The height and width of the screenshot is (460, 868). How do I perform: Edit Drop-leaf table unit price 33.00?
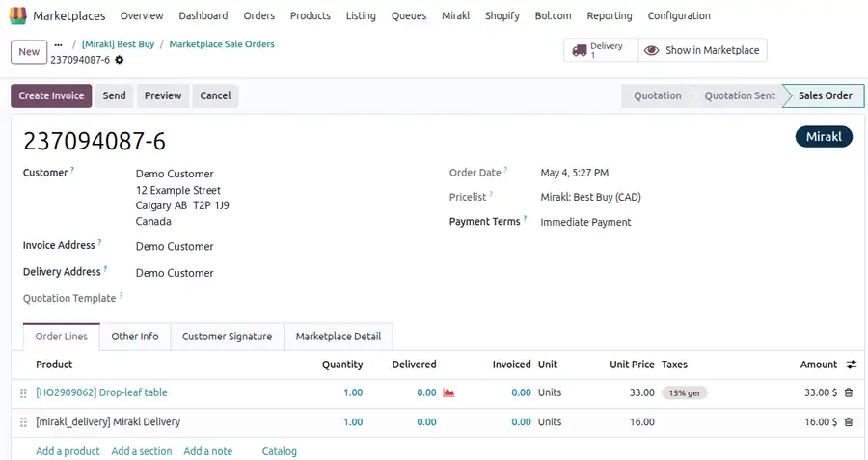[641, 392]
